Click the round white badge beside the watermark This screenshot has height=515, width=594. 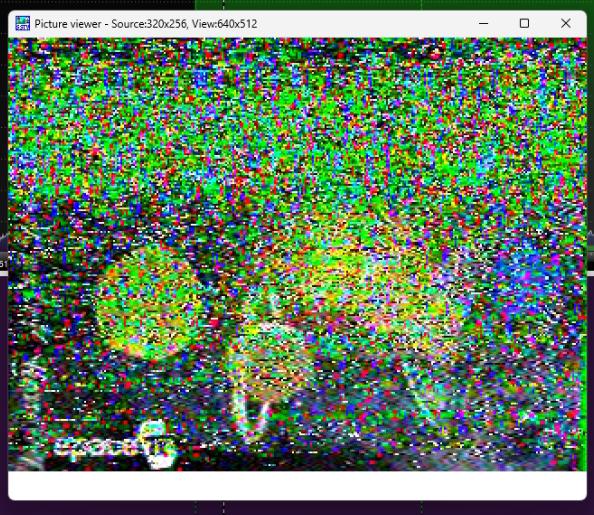click(x=158, y=444)
